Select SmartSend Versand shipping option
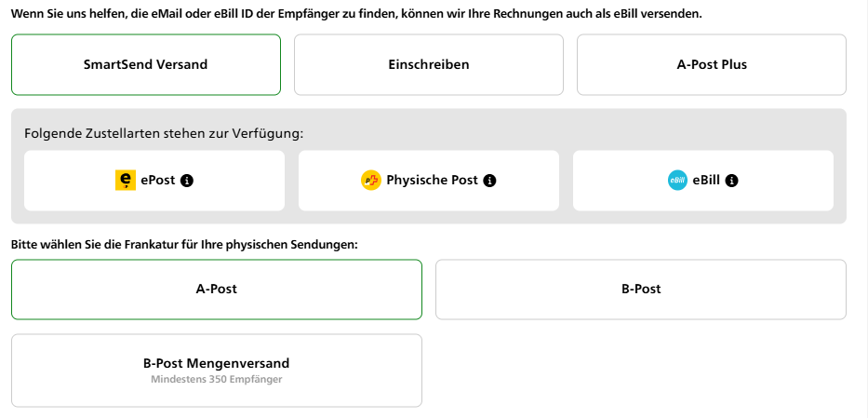The height and width of the screenshot is (418, 868). (146, 65)
